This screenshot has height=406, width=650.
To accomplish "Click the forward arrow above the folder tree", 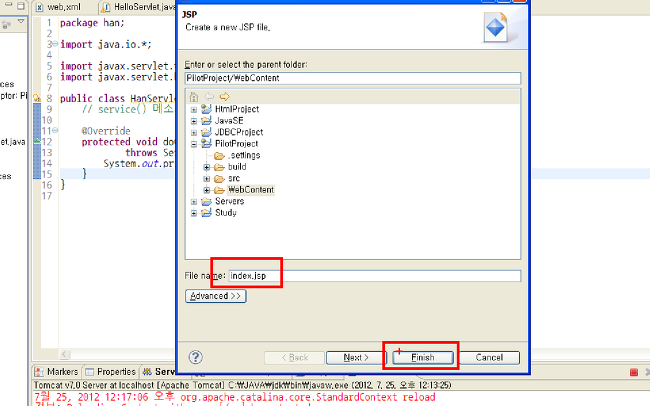I will (x=224, y=97).
